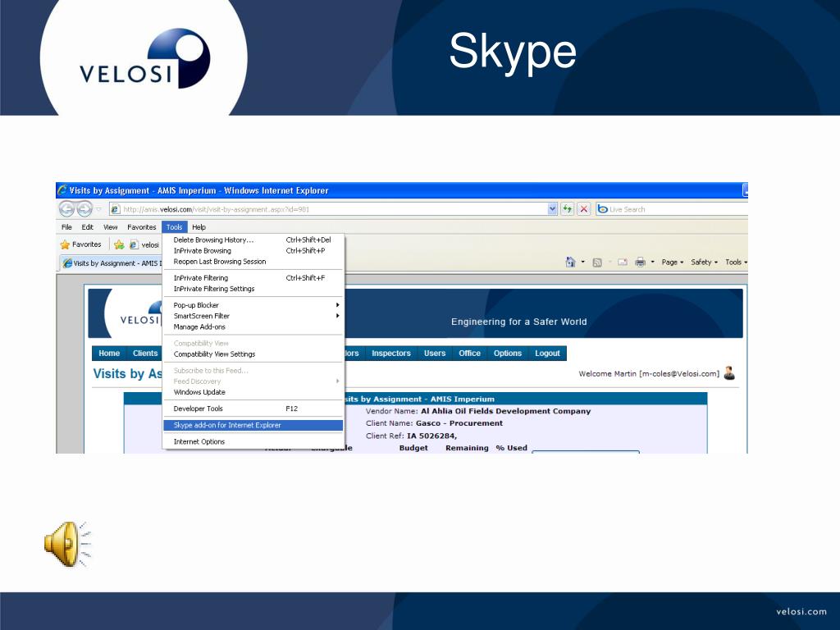Open Inspectors in AMIS navigation
840x630 pixels.
(391, 353)
